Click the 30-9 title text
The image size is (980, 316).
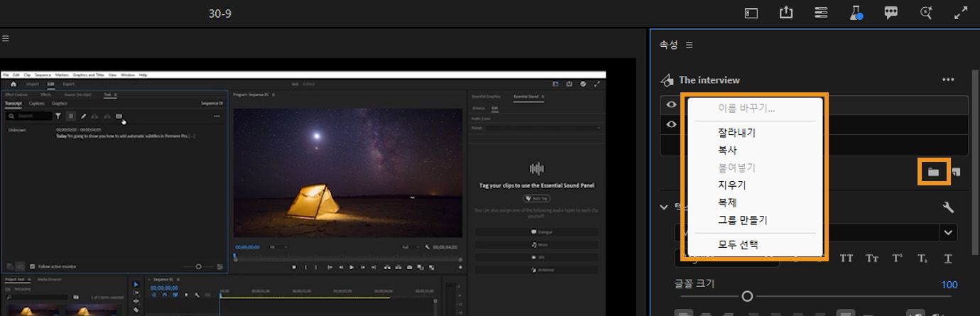click(x=220, y=13)
